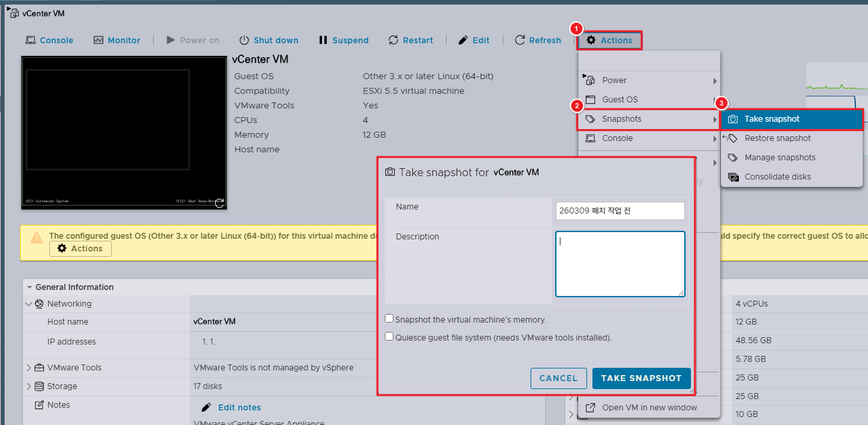The image size is (868, 425).
Task: Click the Restore snapshot icon
Action: coord(731,138)
